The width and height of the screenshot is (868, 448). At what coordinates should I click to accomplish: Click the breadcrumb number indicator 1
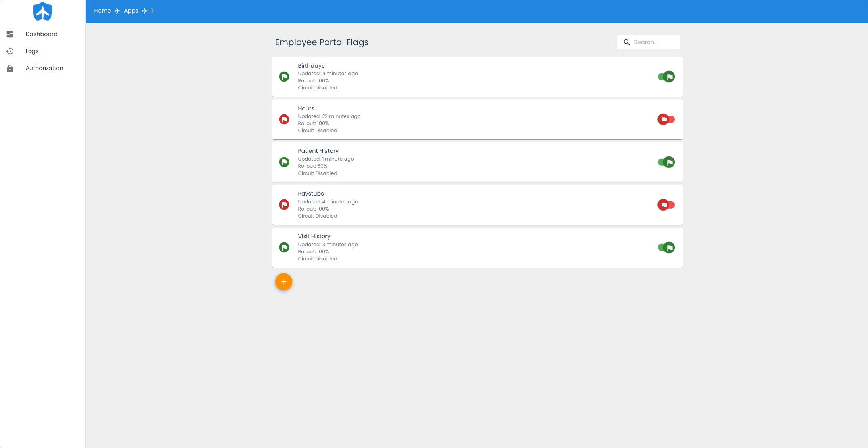[151, 11]
